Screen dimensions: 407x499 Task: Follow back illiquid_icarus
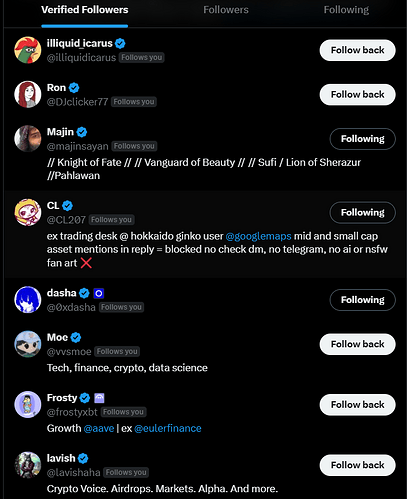(x=357, y=50)
